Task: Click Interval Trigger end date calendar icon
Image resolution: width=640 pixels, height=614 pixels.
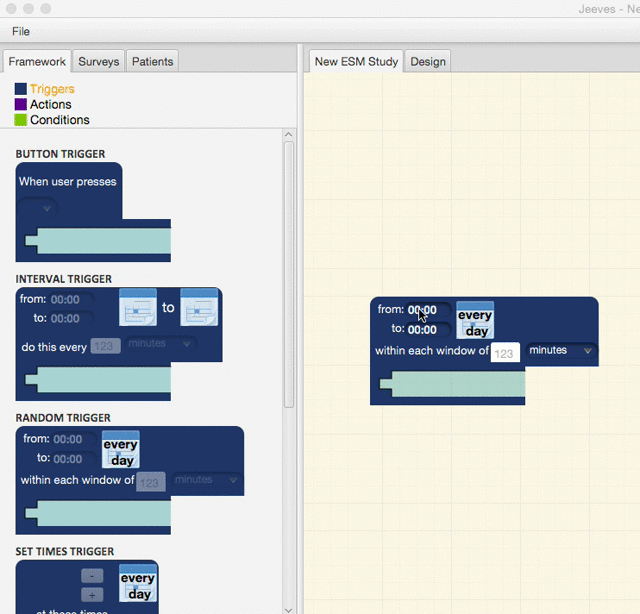Action: point(199,307)
